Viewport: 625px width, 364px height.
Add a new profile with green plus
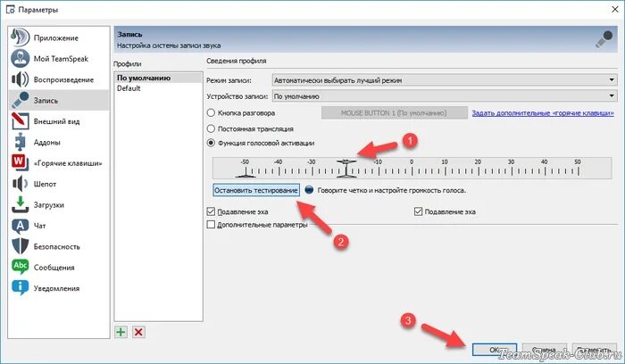coord(121,332)
